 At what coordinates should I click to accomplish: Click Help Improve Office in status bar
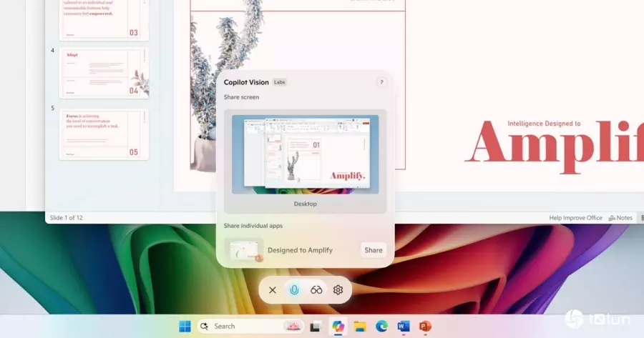[x=575, y=218]
